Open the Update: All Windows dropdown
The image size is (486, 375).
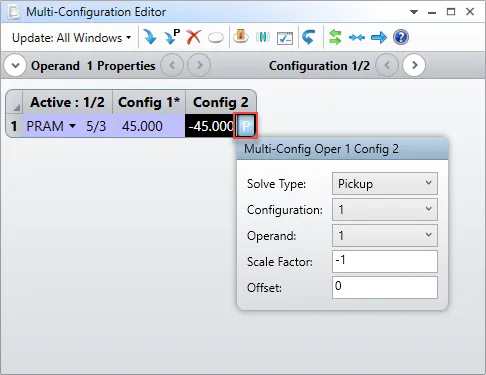[x=71, y=38]
